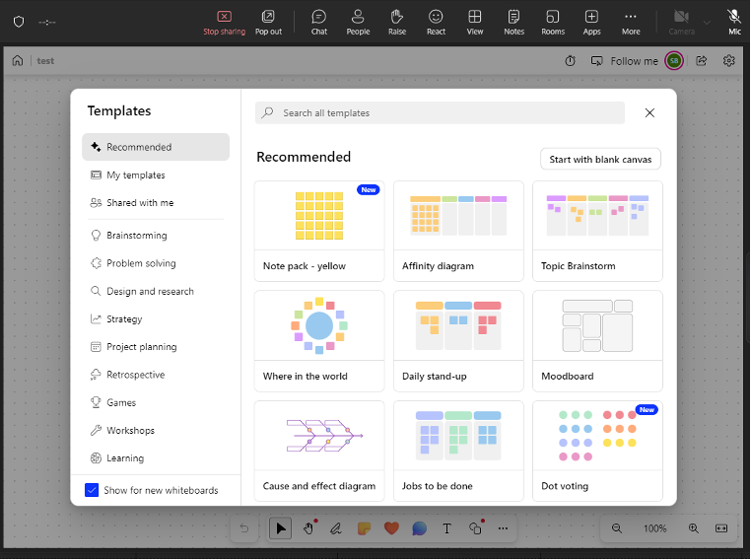The width and height of the screenshot is (751, 560).
Task: Open the Apps icon in toolbar
Action: [591, 21]
